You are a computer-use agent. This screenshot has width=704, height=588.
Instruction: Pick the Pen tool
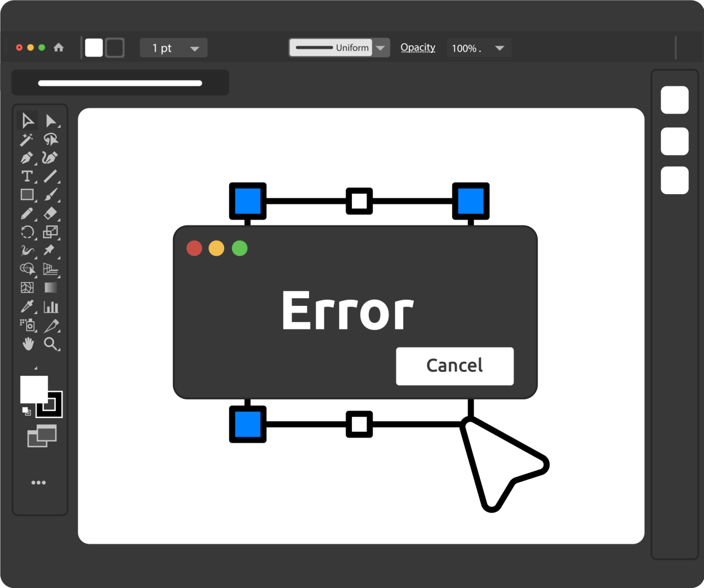[x=27, y=158]
